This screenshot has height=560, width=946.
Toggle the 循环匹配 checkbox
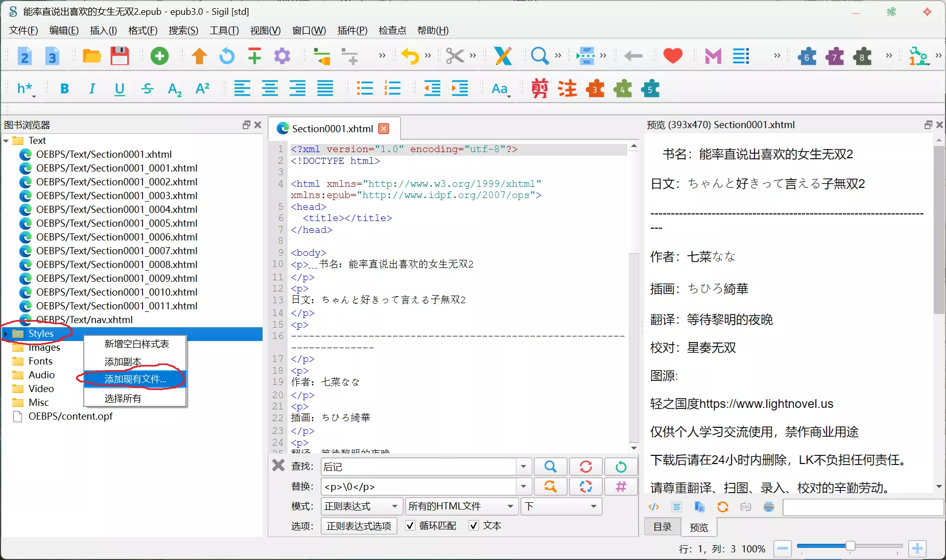(x=410, y=526)
